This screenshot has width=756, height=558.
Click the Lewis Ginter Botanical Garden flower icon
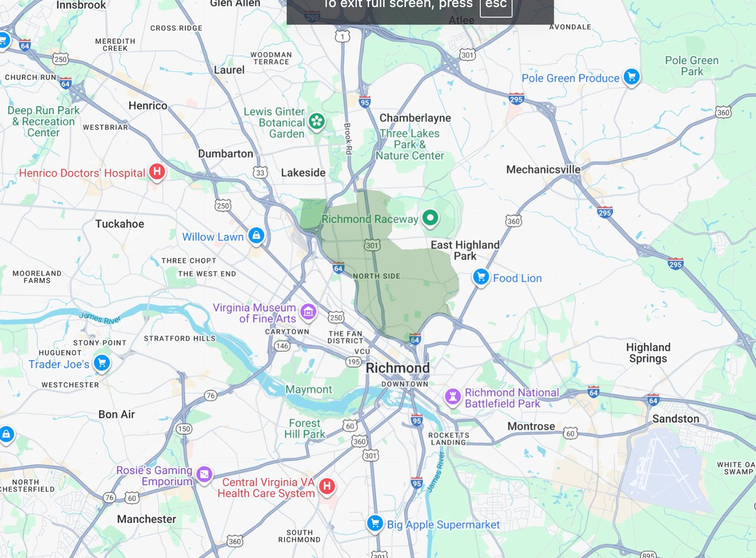(x=317, y=122)
